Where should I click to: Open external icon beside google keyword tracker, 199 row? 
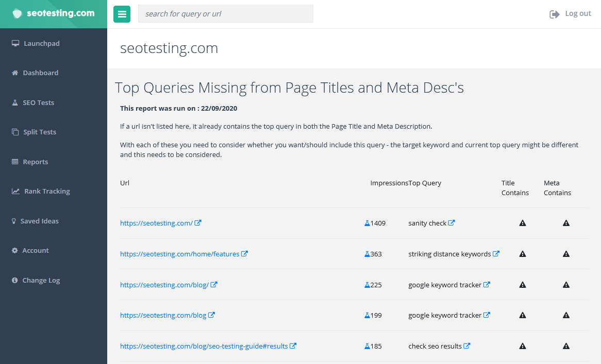pos(487,315)
